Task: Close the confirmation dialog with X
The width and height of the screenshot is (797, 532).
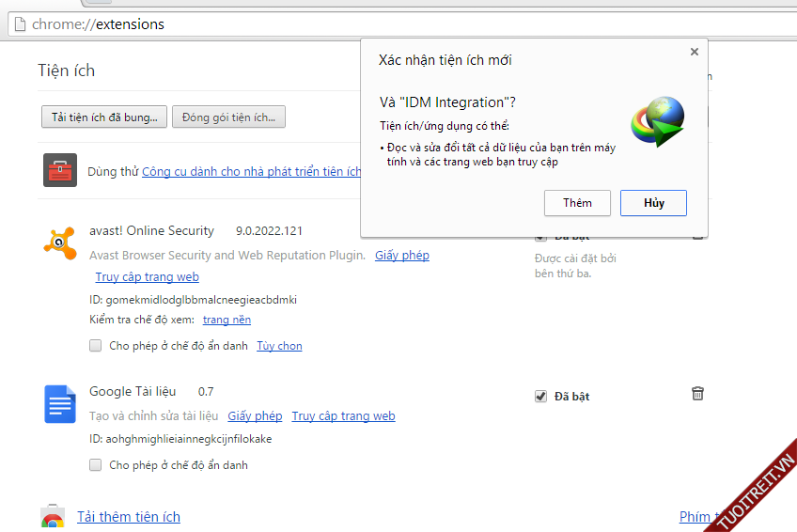Action: [695, 53]
